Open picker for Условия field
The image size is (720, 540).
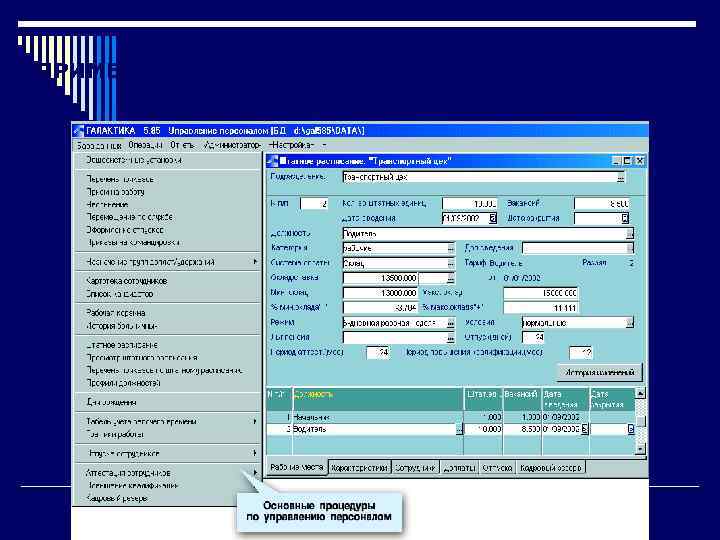[630, 323]
